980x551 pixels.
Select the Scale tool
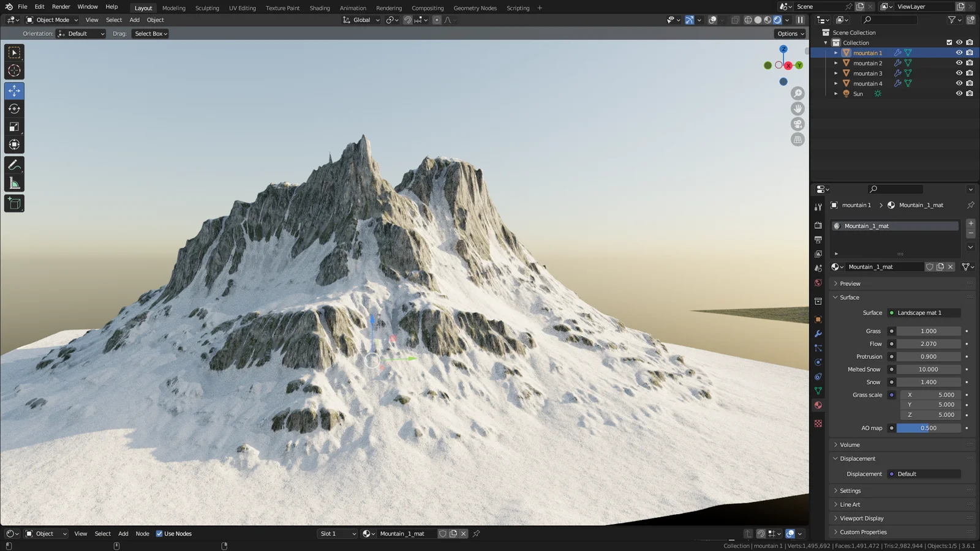[14, 127]
